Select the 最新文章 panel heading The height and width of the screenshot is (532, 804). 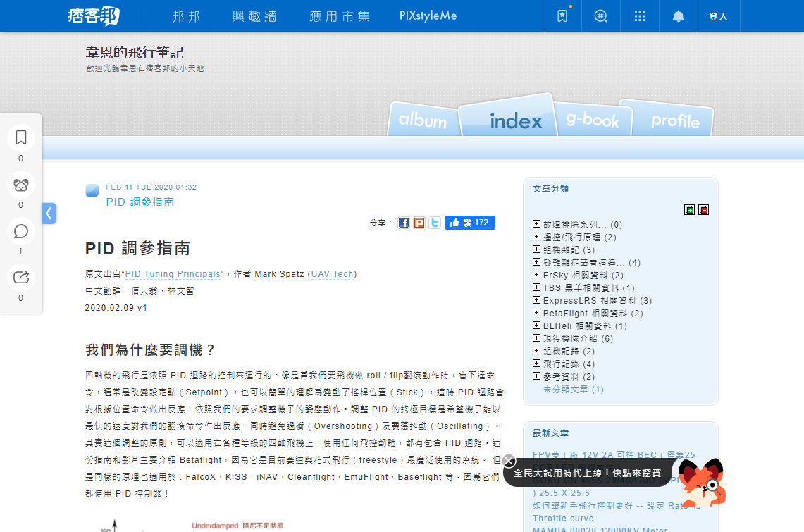[550, 433]
